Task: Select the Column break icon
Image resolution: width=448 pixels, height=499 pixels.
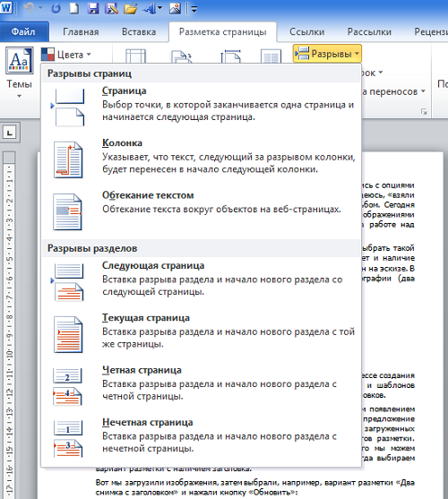Action: click(x=68, y=159)
